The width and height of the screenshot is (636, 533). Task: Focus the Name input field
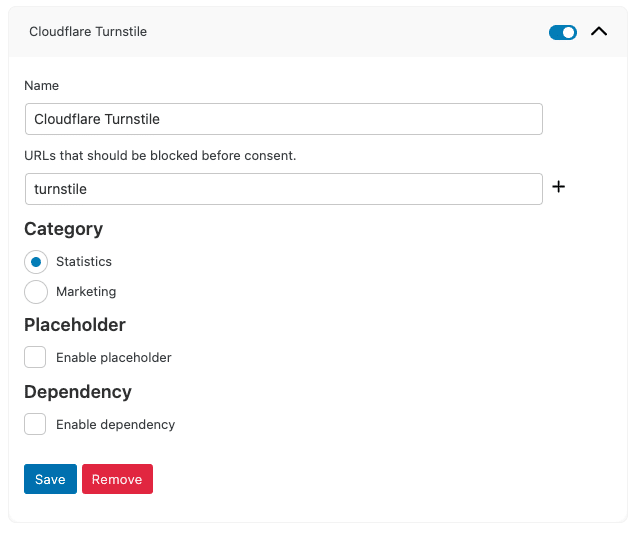point(284,119)
